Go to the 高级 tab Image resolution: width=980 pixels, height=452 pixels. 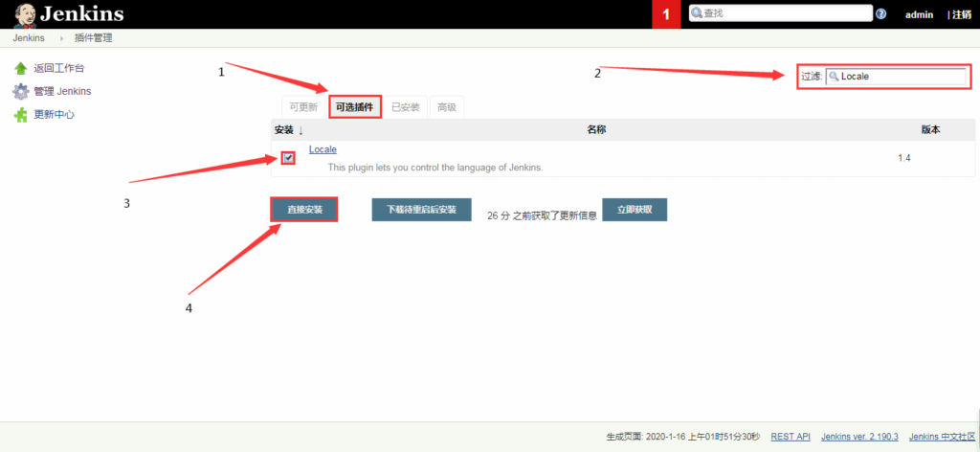(x=446, y=107)
